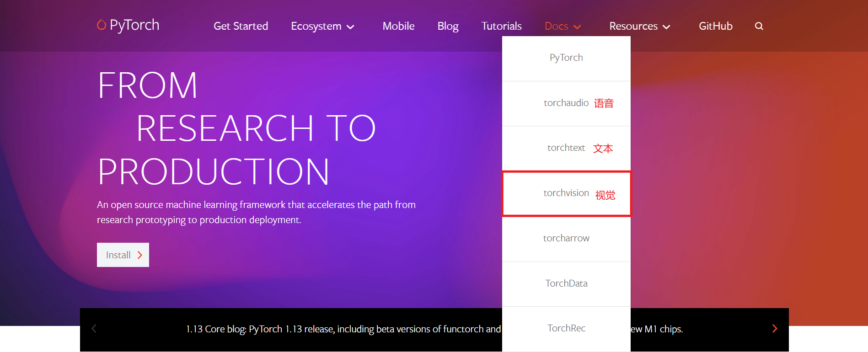Viewport: 868px width, 352px height.
Task: Click the previous announcement arrow
Action: [94, 329]
